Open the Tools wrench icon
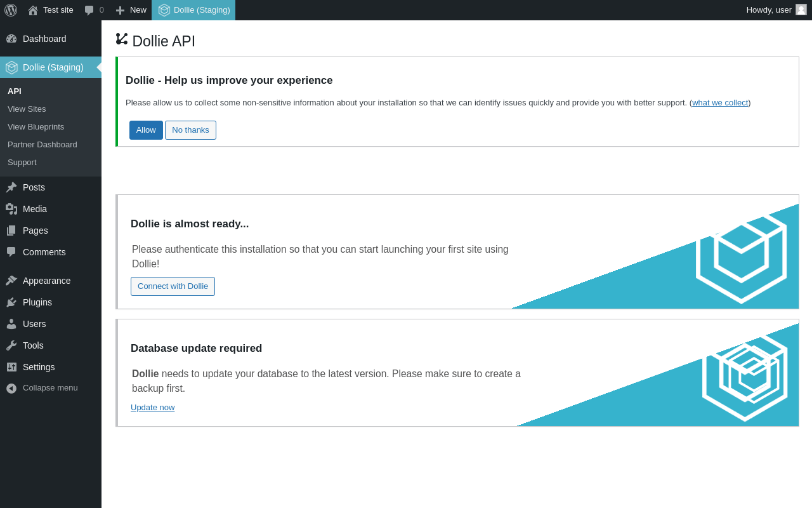 [x=11, y=345]
